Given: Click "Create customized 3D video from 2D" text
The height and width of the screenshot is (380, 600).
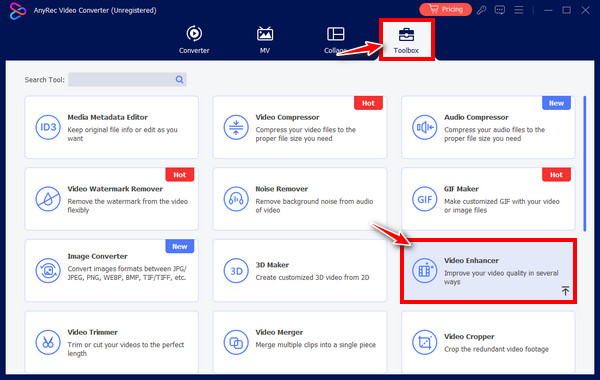Looking at the screenshot, I should coord(312,277).
